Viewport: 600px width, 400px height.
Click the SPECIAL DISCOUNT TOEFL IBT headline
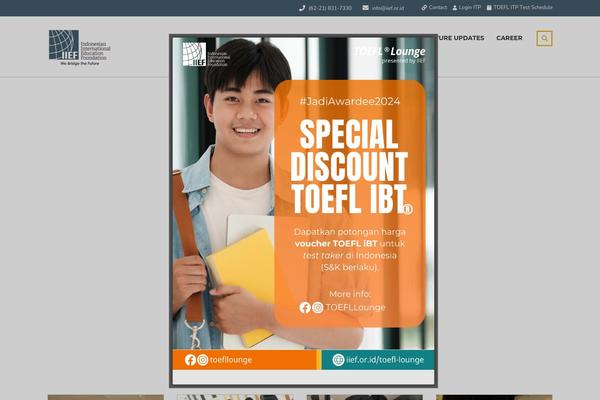click(350, 167)
